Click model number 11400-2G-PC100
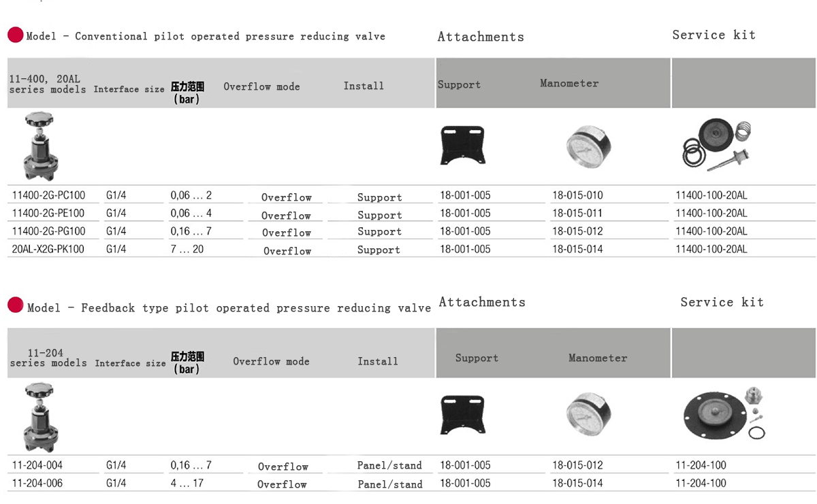The image size is (817, 504). pos(48,195)
